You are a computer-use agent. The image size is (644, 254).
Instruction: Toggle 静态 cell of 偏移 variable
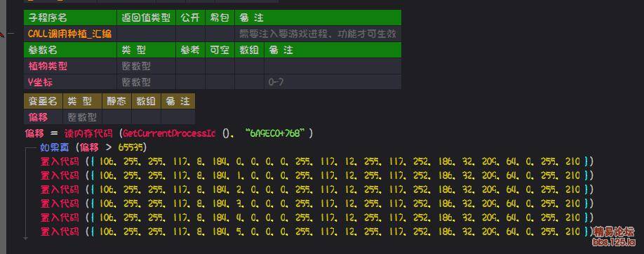(x=116, y=116)
